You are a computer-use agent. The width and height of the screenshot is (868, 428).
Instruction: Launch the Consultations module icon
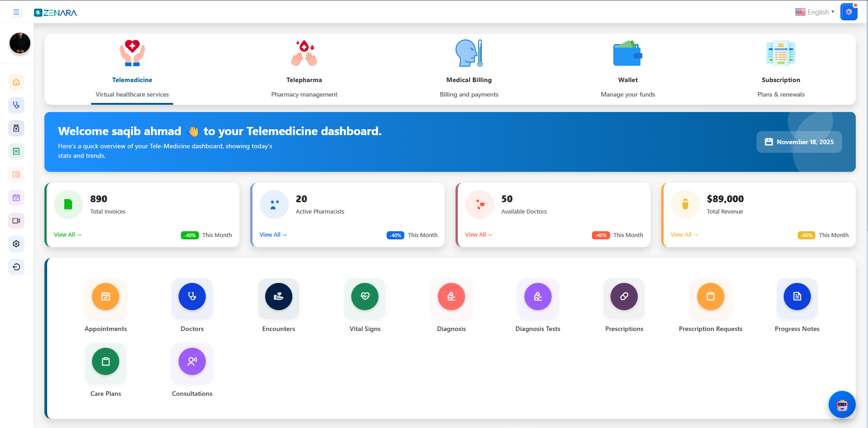point(192,361)
